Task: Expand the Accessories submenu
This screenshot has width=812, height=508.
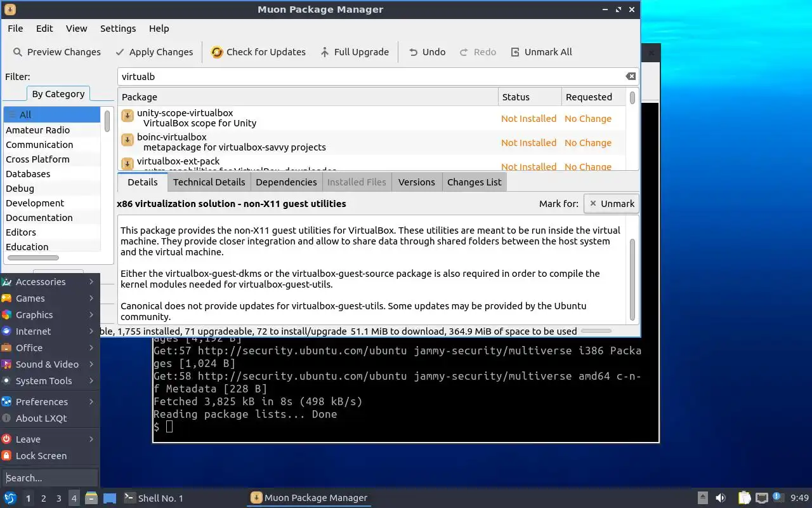Action: 49,282
